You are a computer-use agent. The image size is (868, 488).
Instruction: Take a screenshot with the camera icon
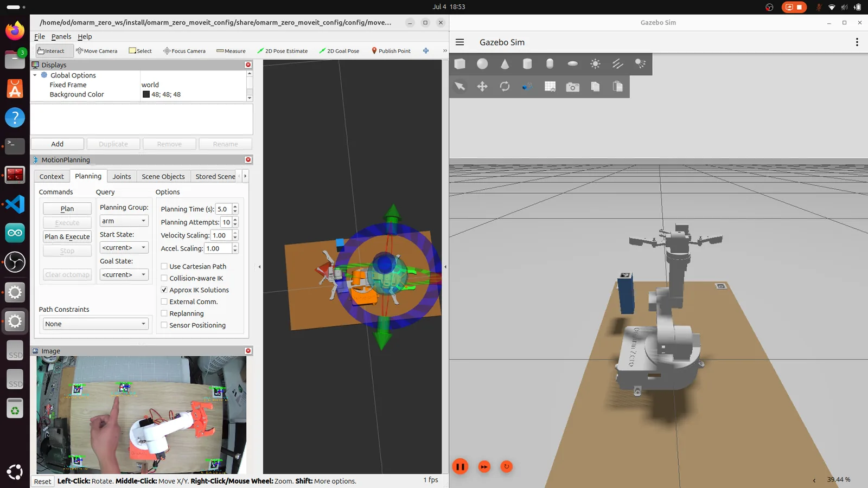(572, 87)
